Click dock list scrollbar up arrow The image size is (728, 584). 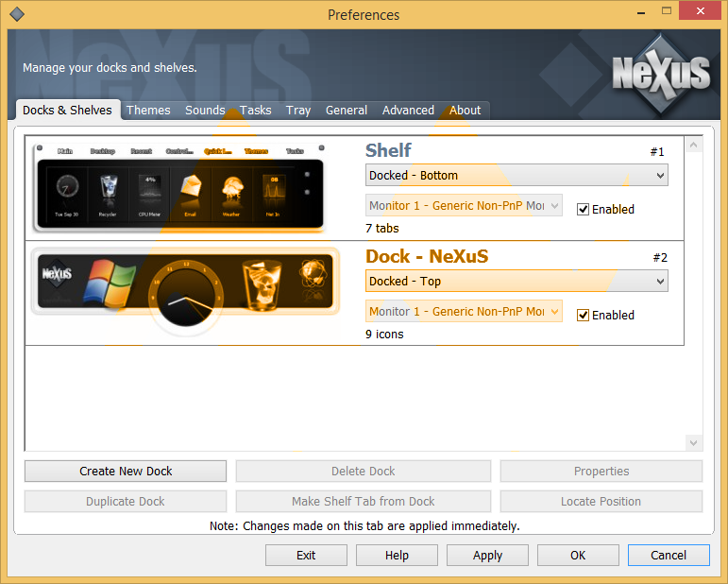click(694, 145)
